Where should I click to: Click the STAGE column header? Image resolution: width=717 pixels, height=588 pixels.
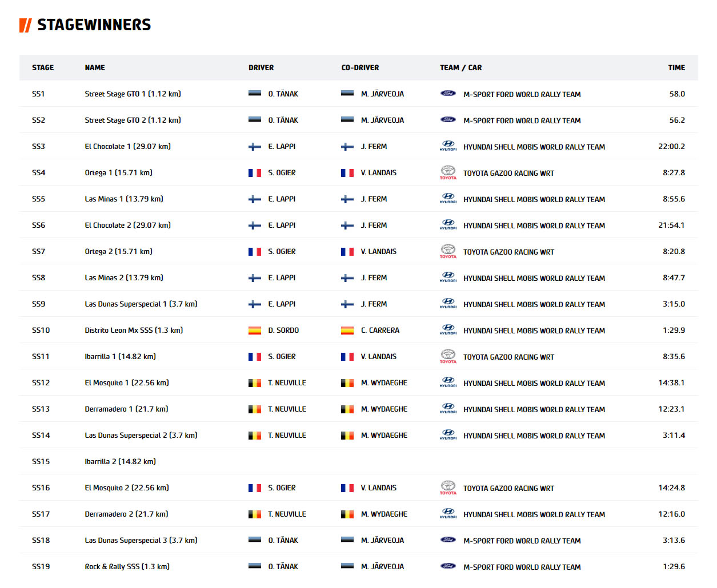pyautogui.click(x=43, y=67)
